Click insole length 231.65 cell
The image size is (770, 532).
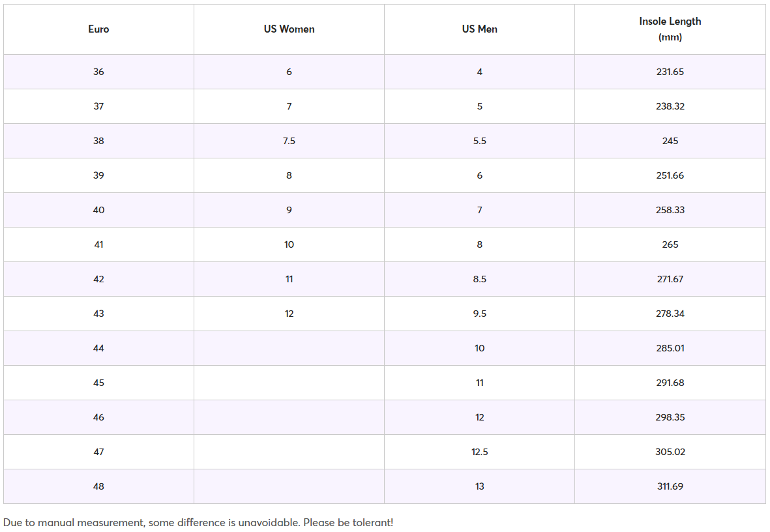click(670, 72)
